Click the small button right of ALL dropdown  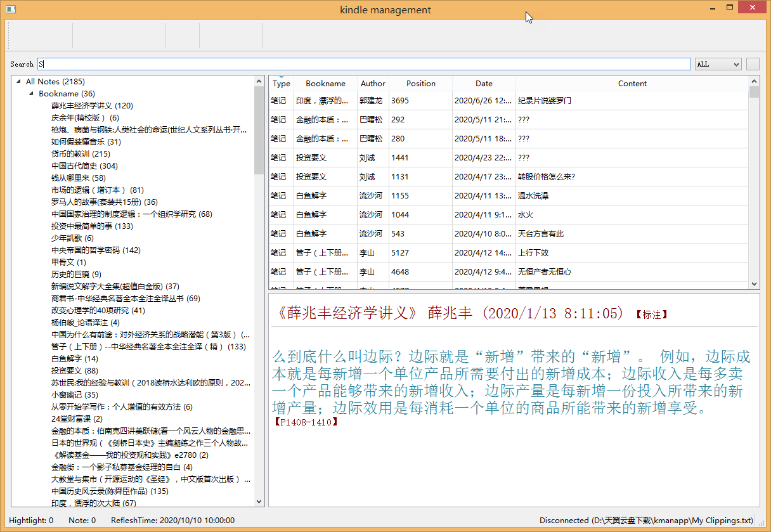tap(752, 64)
